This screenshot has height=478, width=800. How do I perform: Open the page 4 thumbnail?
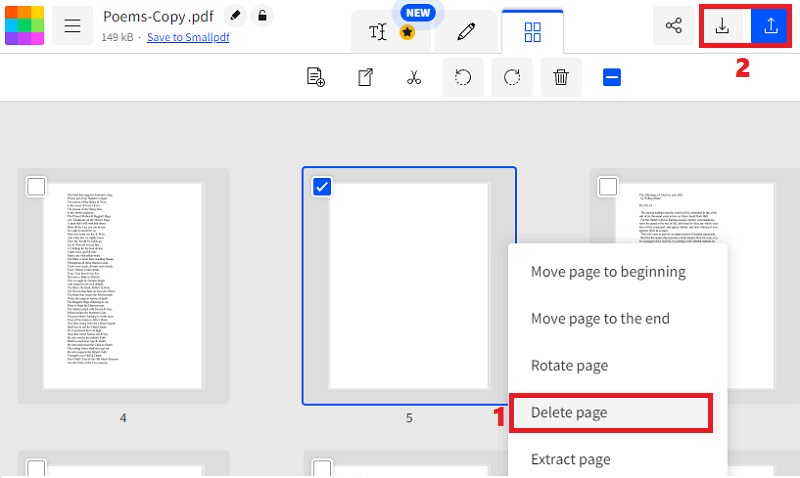coord(123,286)
